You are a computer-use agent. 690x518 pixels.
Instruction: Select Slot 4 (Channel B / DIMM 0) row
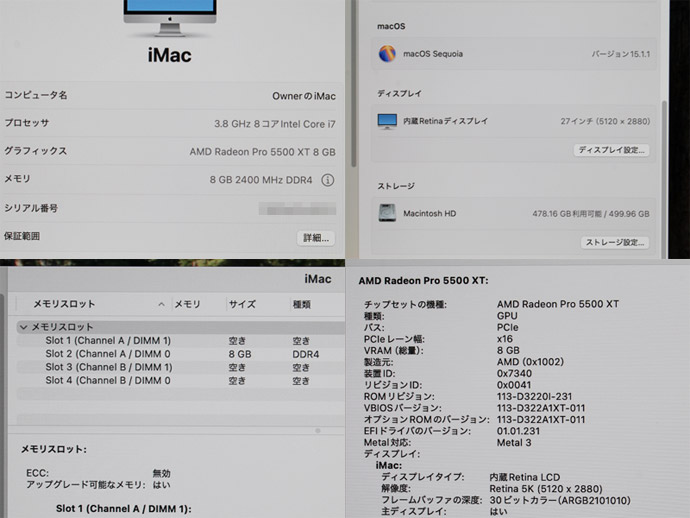[180, 380]
